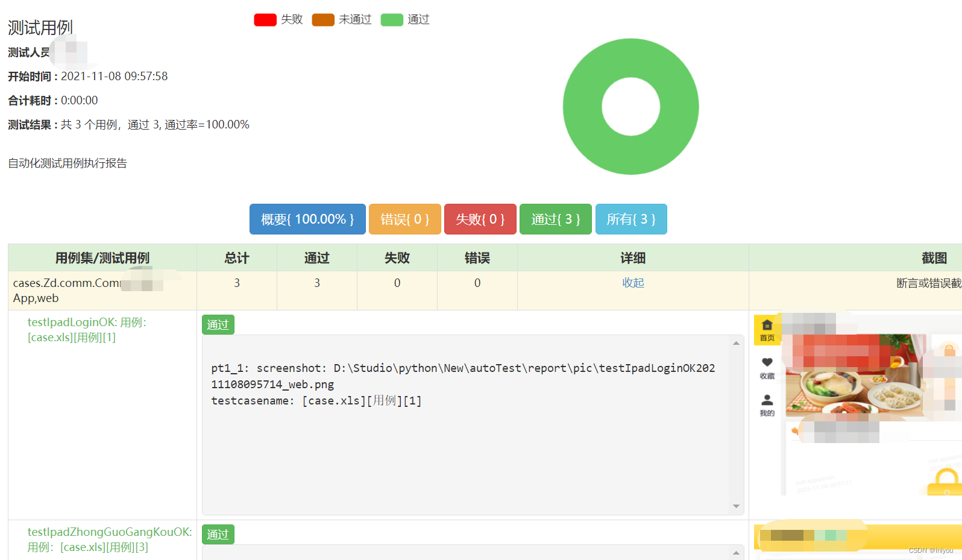Click the 测试用例 report title

(40, 28)
